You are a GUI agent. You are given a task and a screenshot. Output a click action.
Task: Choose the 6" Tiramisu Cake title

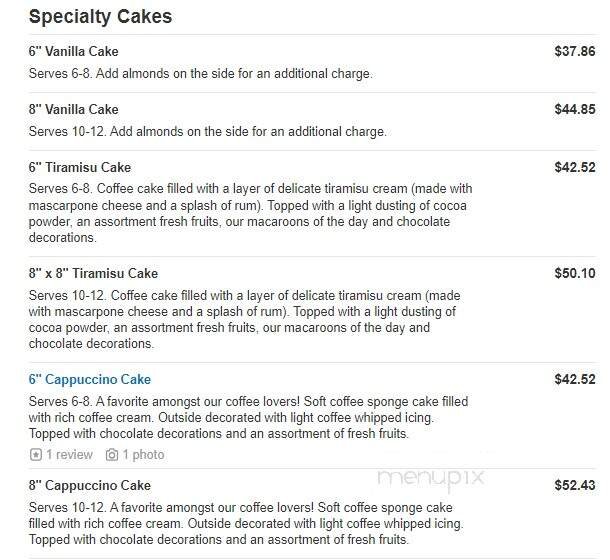[x=79, y=167]
